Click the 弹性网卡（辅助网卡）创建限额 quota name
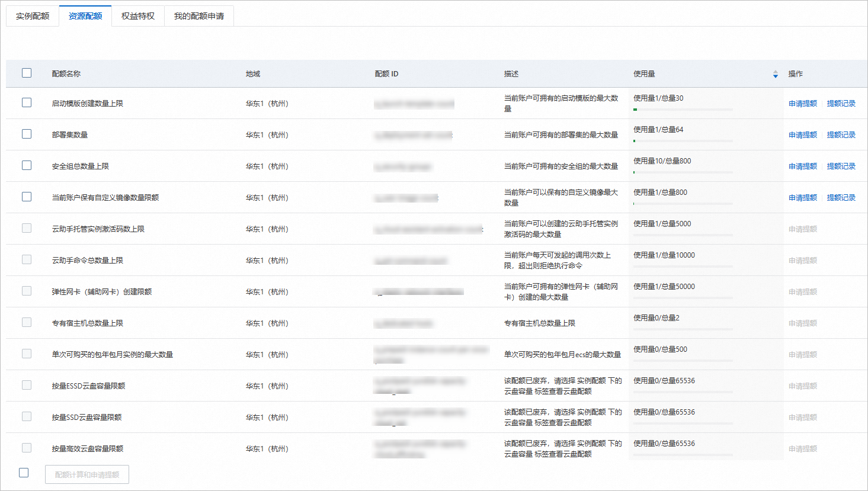The width and height of the screenshot is (868, 491). pos(102,292)
